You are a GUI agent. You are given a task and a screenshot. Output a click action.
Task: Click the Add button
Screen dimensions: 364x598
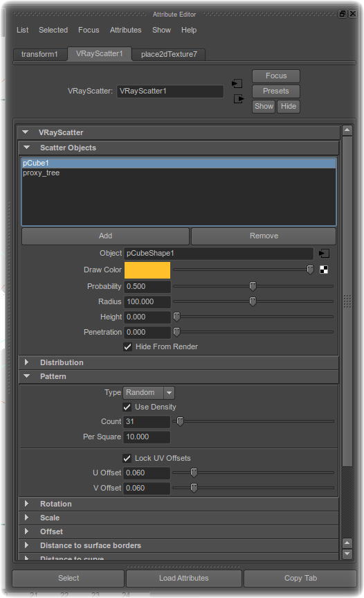coord(105,236)
